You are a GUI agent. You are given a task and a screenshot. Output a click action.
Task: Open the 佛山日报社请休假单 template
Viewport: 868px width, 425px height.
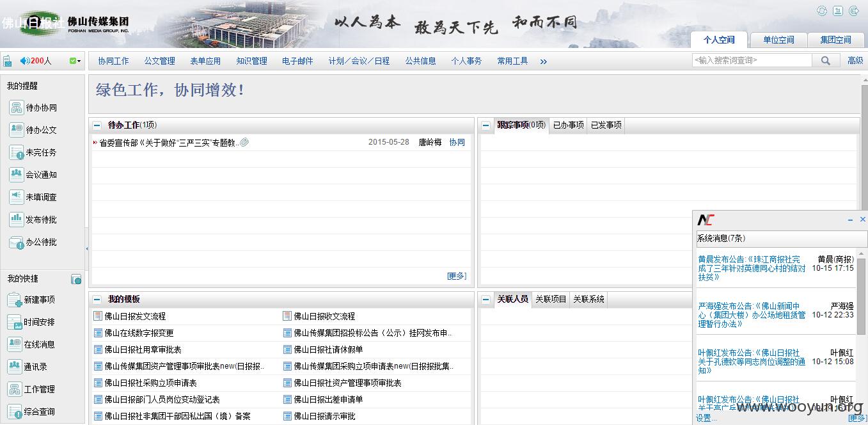(328, 349)
